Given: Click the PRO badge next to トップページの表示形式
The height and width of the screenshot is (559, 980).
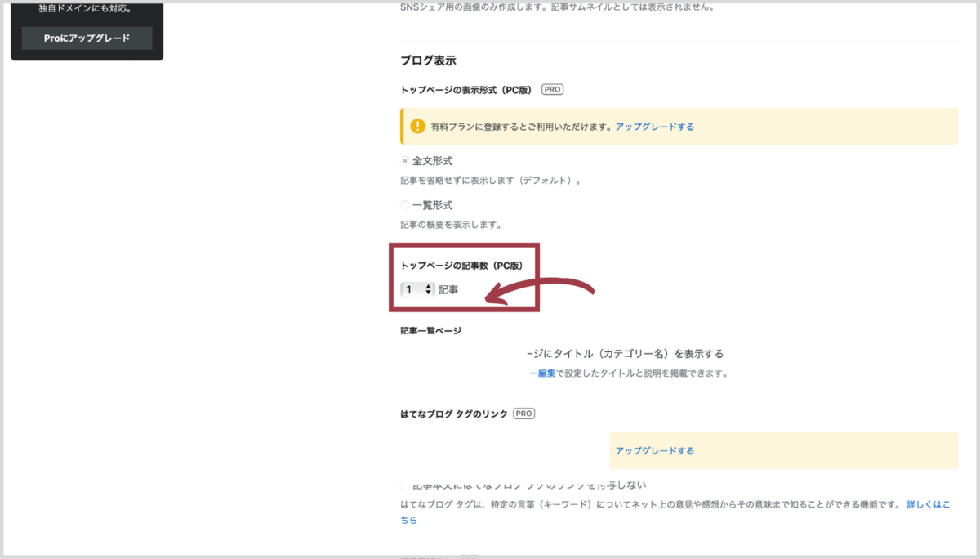Looking at the screenshot, I should (x=551, y=89).
